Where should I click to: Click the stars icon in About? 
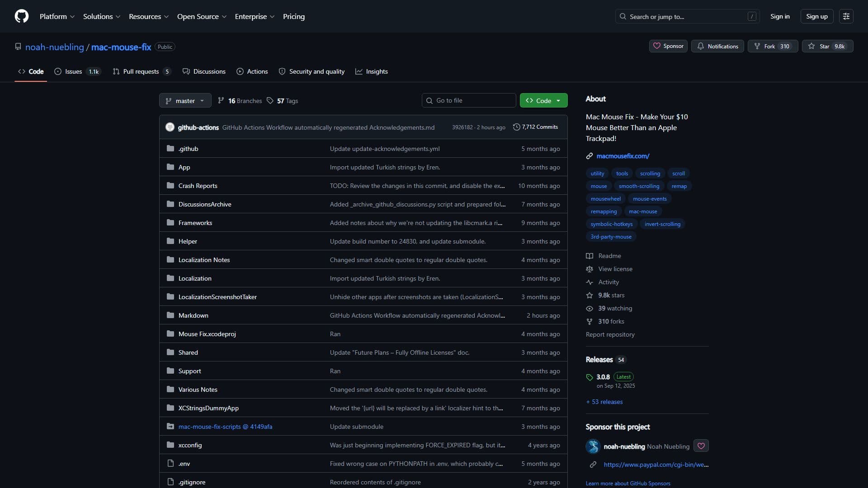pos(590,296)
